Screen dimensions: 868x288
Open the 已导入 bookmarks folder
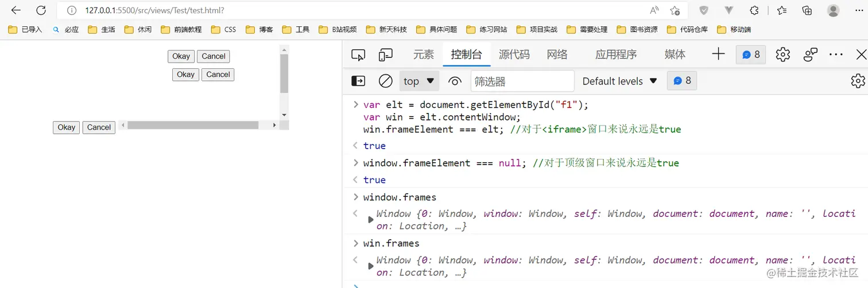[x=26, y=29]
